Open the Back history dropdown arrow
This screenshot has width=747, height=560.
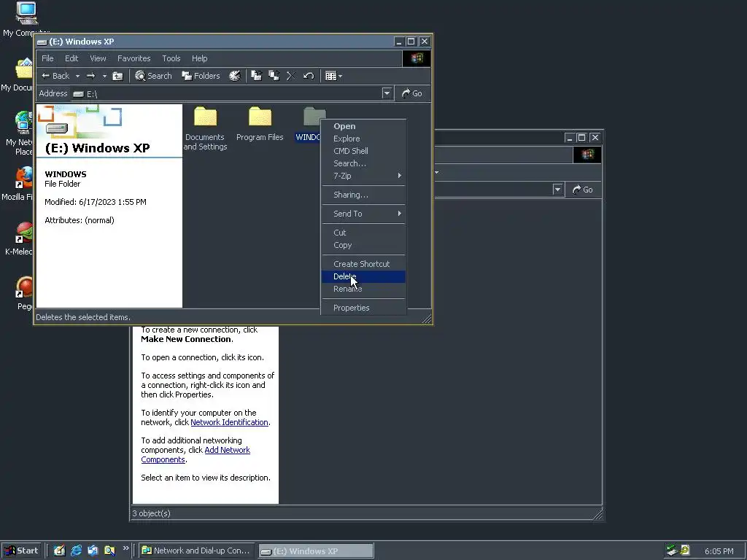click(x=77, y=76)
